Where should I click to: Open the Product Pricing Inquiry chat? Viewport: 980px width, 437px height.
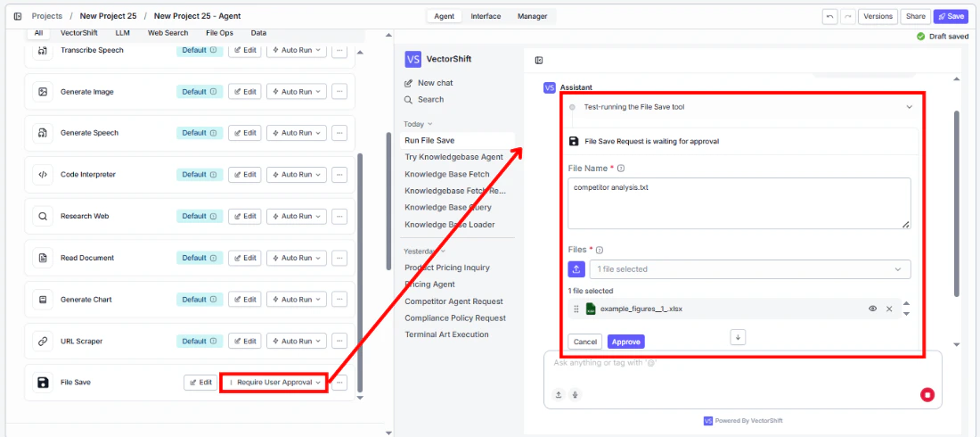coord(447,268)
